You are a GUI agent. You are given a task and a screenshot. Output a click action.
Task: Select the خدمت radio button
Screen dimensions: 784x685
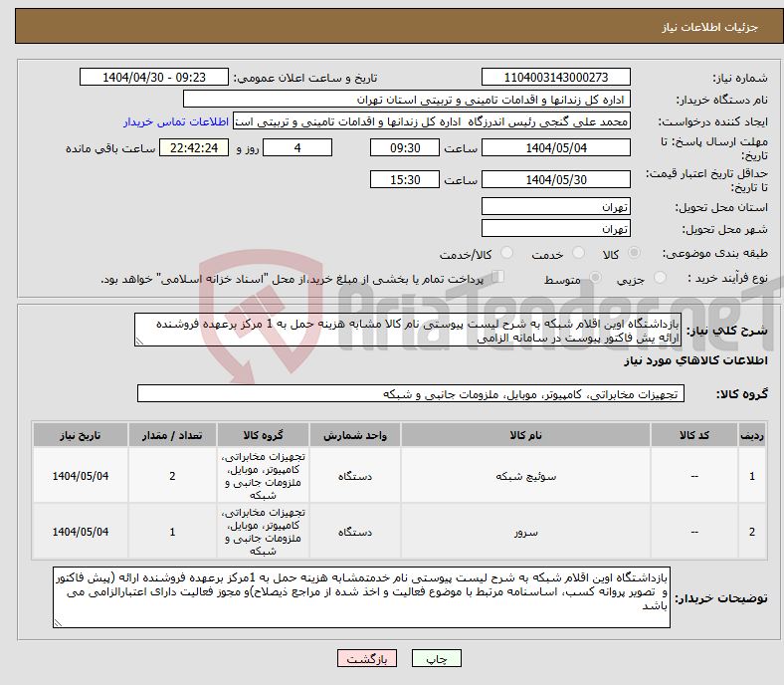click(578, 253)
